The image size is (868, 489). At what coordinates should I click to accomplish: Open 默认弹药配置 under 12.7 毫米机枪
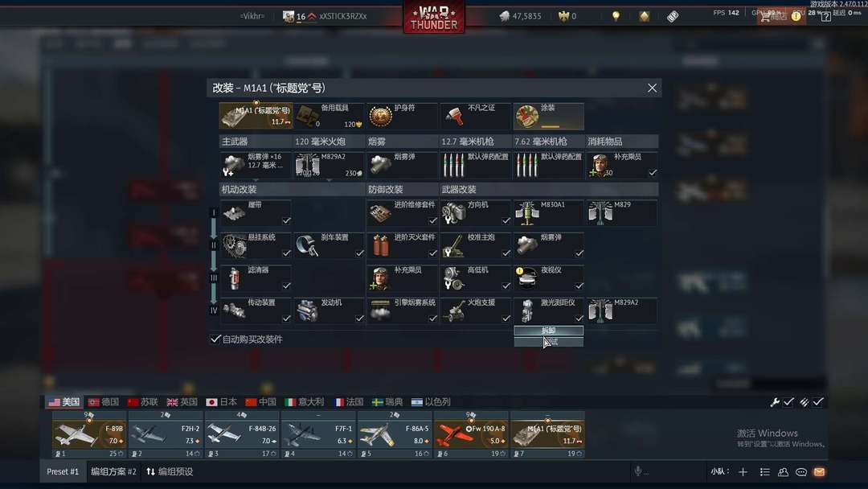pyautogui.click(x=475, y=165)
